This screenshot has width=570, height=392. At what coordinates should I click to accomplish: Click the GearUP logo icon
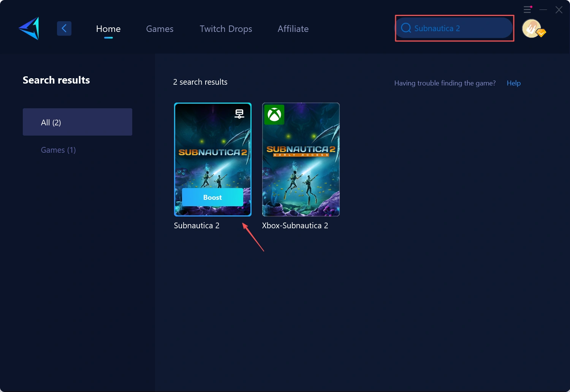point(29,28)
